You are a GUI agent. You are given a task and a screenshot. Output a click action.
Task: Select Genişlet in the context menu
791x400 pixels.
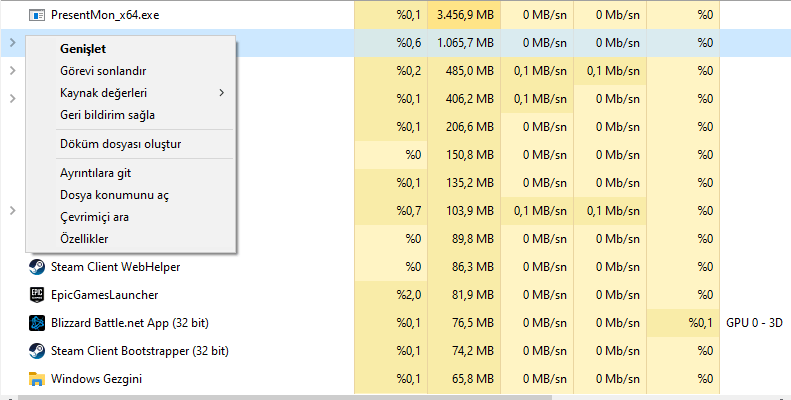tap(83, 48)
